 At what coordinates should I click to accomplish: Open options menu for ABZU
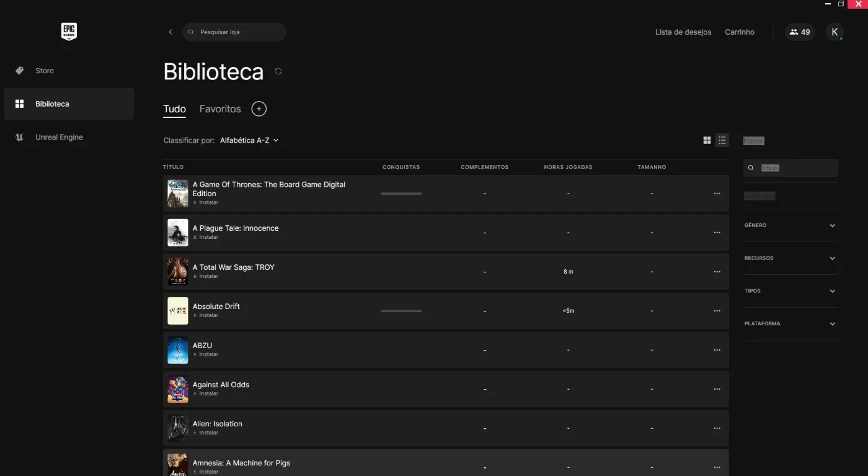pos(717,350)
